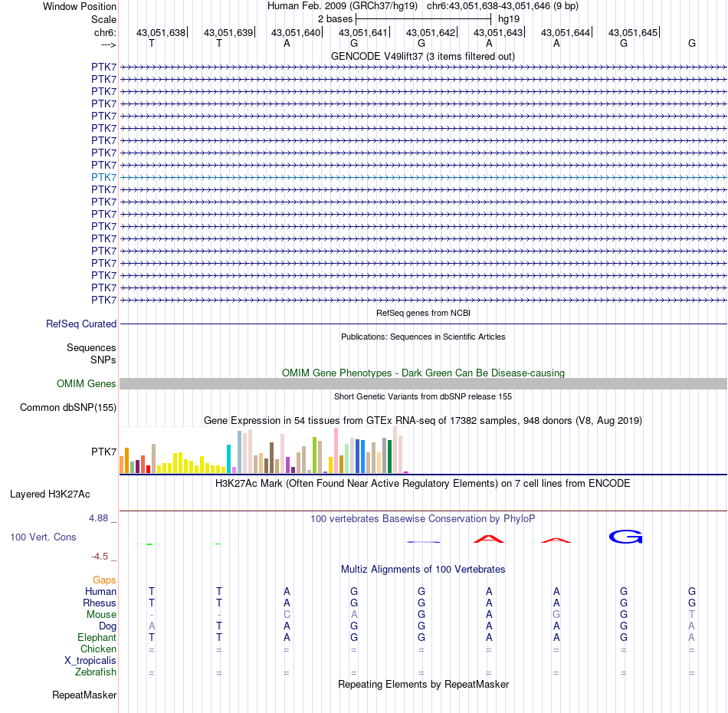This screenshot has width=728, height=713.
Task: Click the position label 43,051,644
Action: [566, 32]
